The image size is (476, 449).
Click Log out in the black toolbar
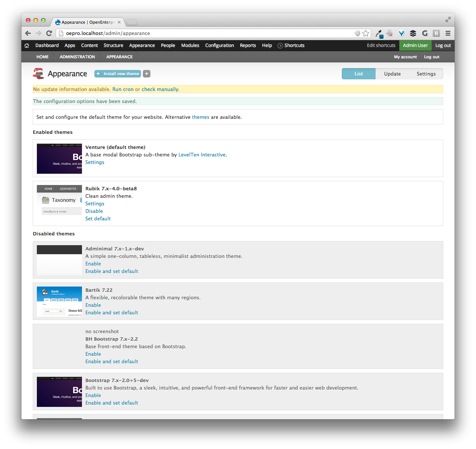click(x=443, y=46)
